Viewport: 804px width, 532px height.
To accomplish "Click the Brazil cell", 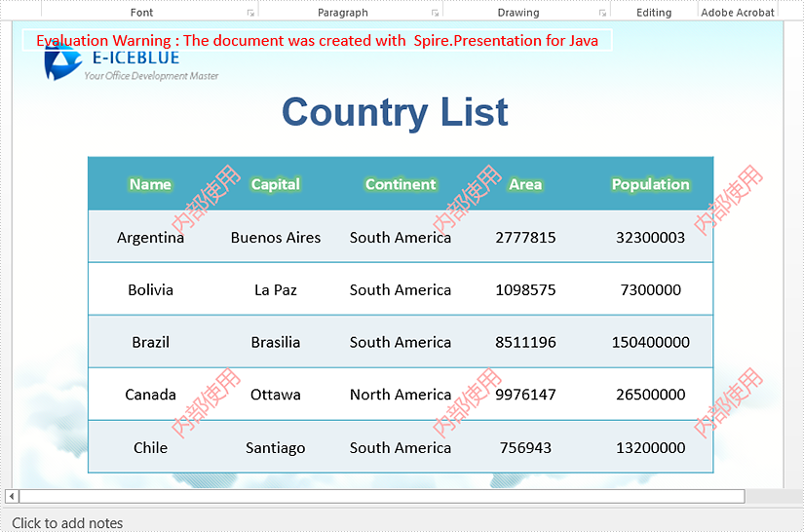I will [151, 341].
